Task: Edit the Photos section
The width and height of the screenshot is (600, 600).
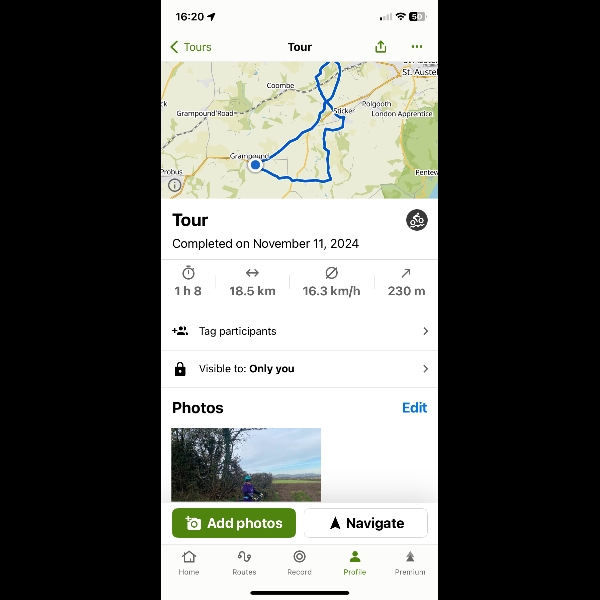Action: pos(414,408)
